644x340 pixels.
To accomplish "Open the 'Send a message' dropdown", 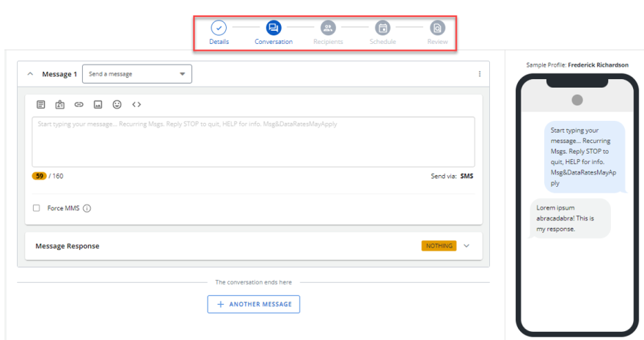I will [137, 74].
